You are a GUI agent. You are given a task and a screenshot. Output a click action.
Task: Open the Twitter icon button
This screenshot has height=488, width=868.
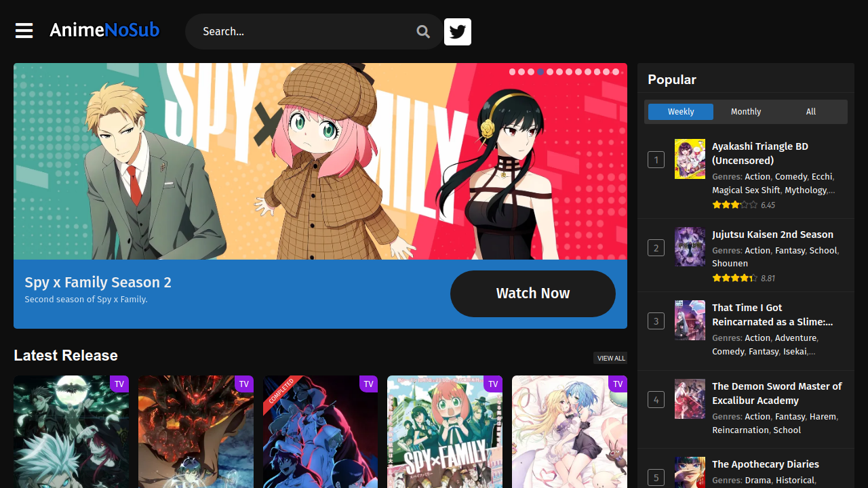(x=458, y=32)
